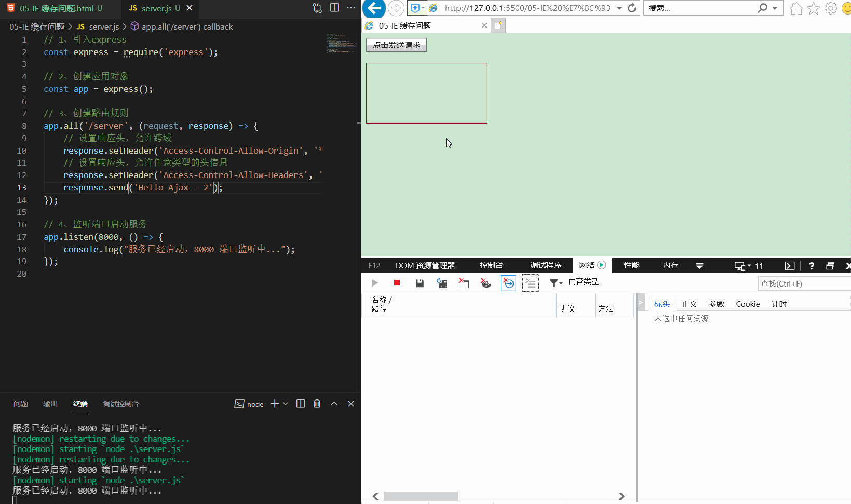Switch to 控制台 devtools tab
The height and width of the screenshot is (504, 851).
[491, 265]
